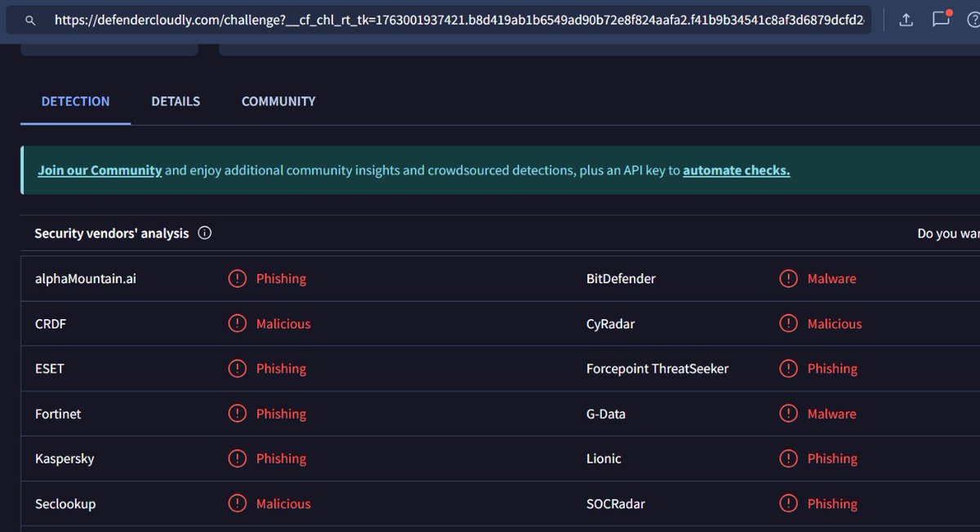This screenshot has width=980, height=532.
Task: Follow the automate checks link
Action: (x=737, y=171)
